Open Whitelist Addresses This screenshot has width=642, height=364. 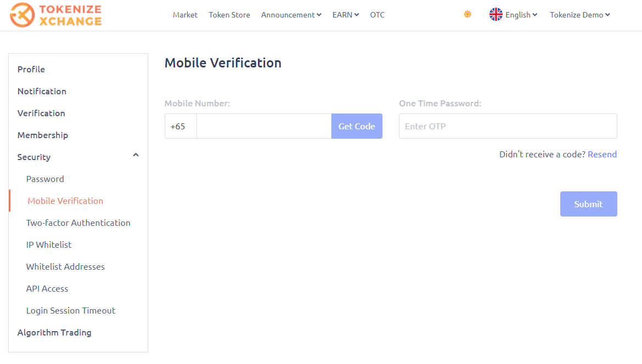point(65,266)
